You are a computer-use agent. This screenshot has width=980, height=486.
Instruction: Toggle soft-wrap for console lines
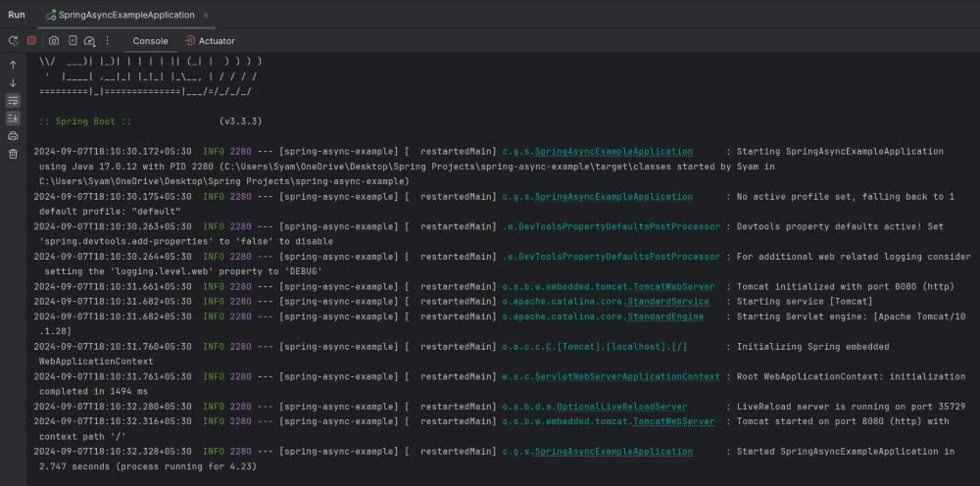click(x=13, y=101)
